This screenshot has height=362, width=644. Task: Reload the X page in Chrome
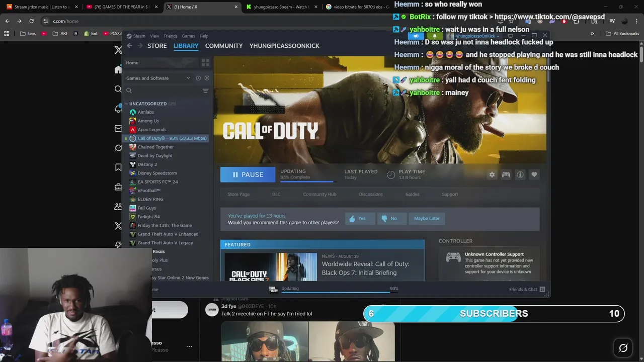[x=31, y=21]
